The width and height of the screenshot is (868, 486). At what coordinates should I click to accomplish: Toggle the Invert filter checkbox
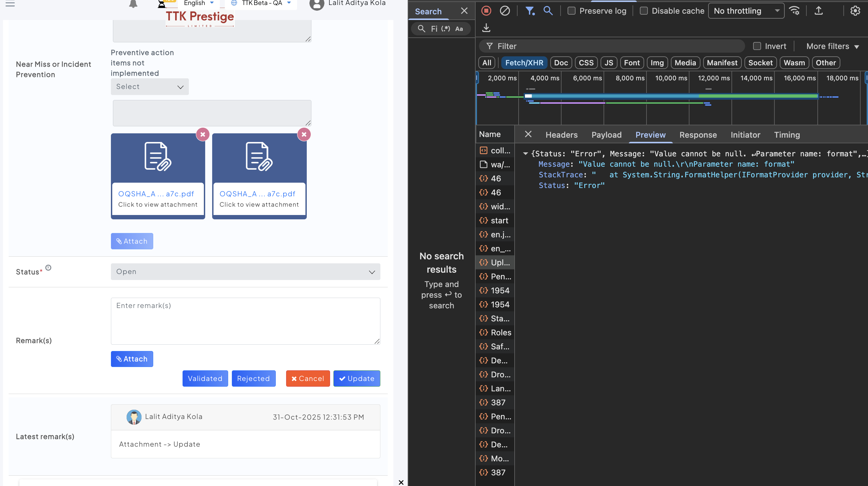pos(757,46)
